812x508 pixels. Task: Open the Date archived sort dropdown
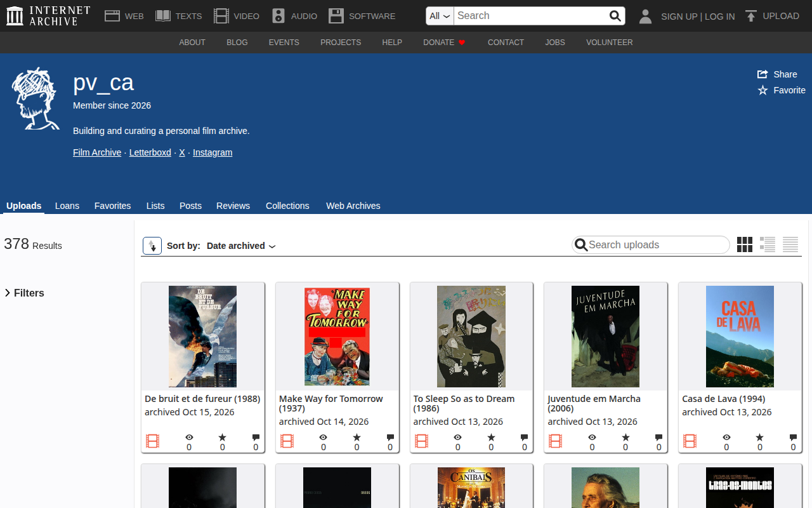click(x=241, y=246)
